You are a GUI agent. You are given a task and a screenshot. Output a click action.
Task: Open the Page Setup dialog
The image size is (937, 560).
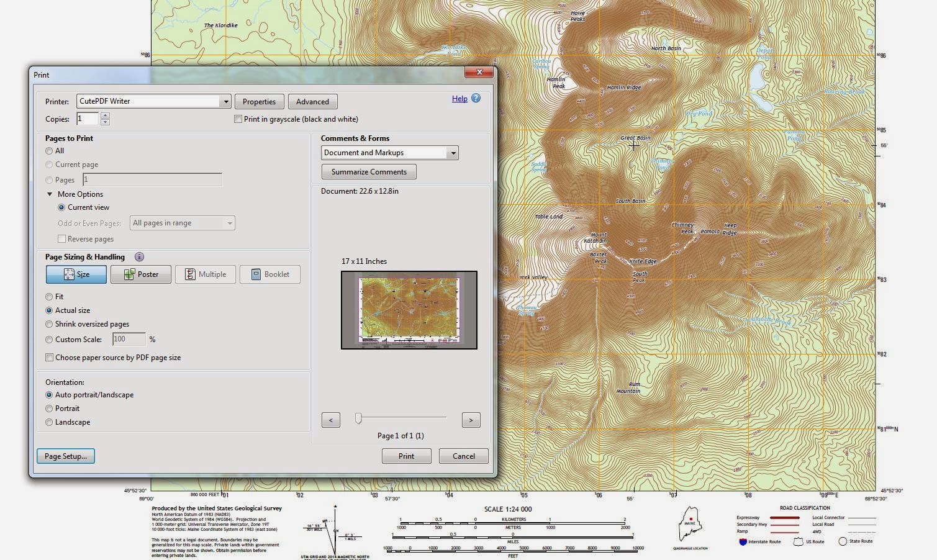pos(65,456)
